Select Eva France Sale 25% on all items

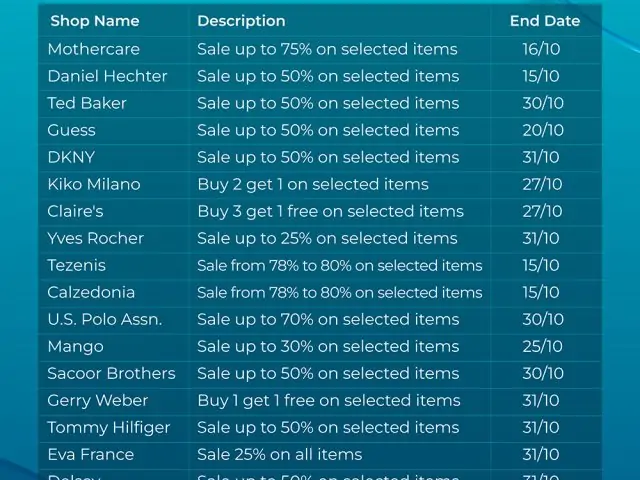pos(280,455)
